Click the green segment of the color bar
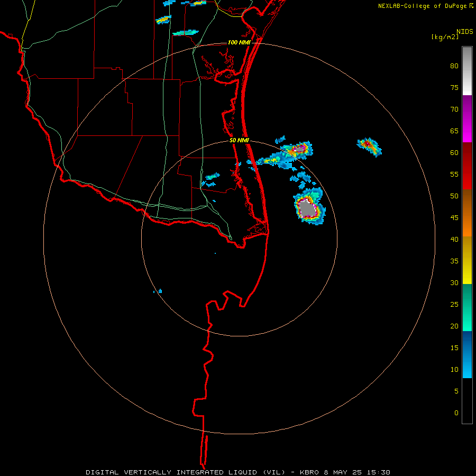This screenshot has height=476, width=476. [x=467, y=307]
